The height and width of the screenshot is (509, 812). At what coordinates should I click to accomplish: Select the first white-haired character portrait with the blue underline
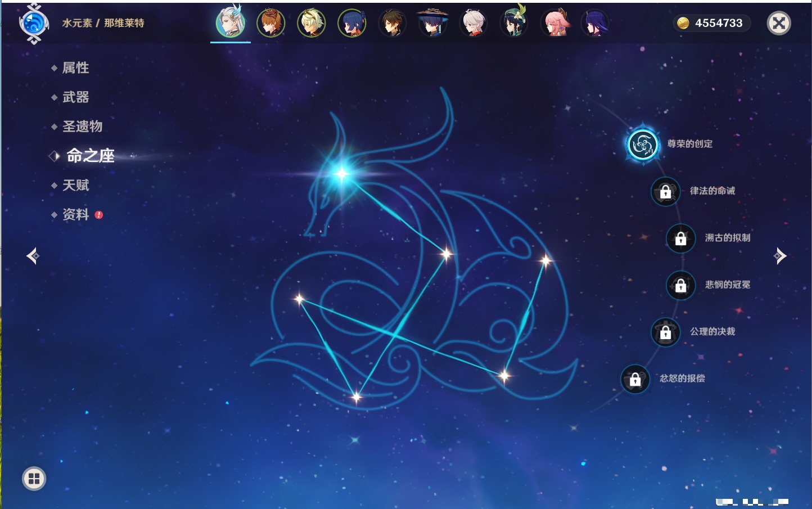(x=231, y=22)
